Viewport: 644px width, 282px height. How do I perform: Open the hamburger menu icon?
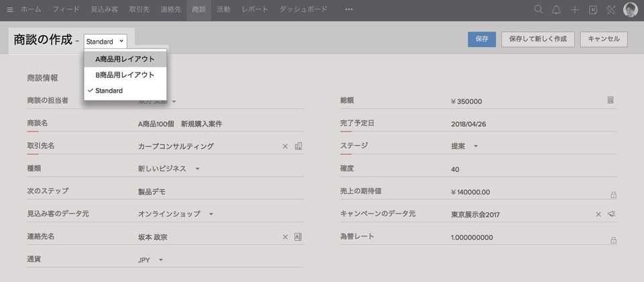pyautogui.click(x=9, y=9)
